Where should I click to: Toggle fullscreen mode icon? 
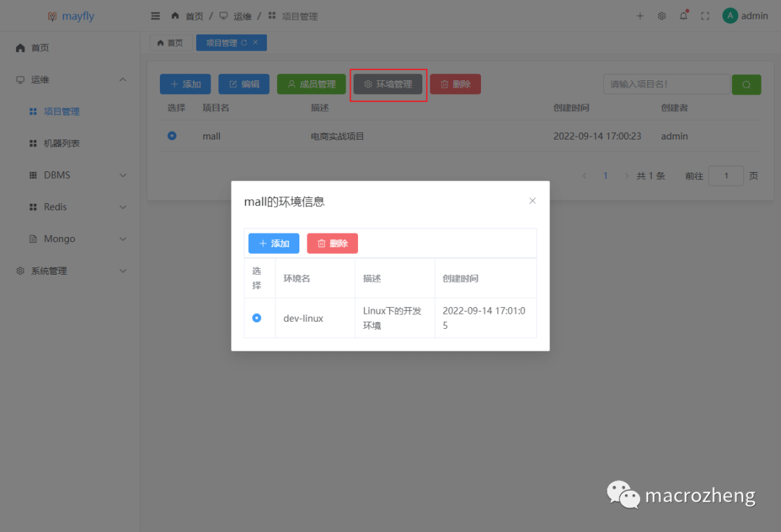pos(705,16)
